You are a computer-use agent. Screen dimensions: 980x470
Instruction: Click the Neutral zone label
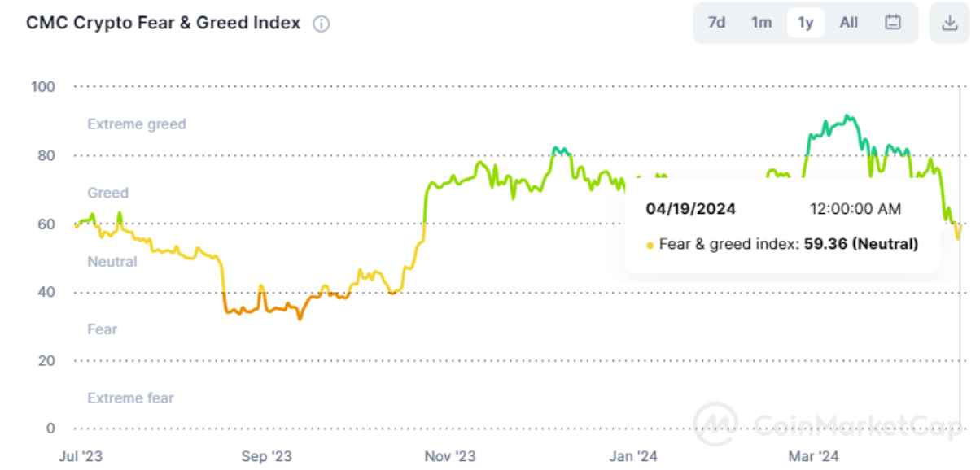pos(112,261)
